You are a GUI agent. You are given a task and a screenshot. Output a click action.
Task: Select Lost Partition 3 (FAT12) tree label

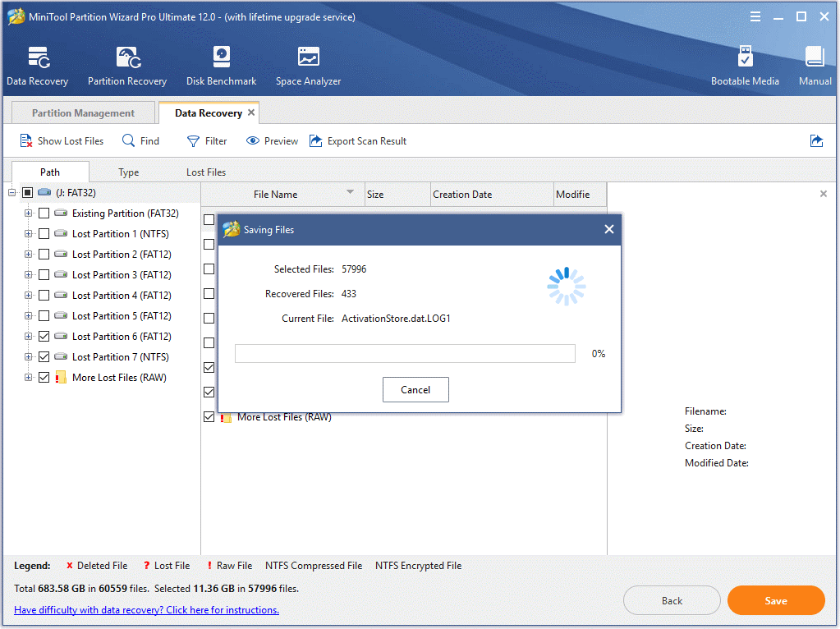tap(122, 275)
